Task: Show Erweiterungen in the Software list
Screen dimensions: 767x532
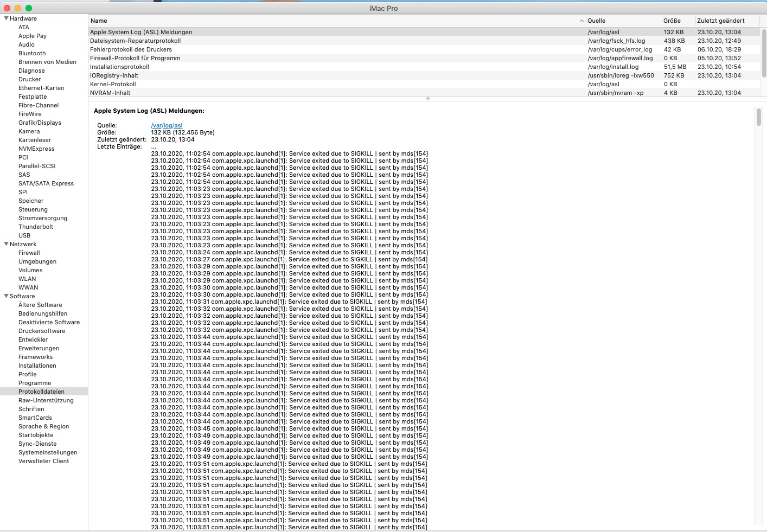Action: (x=39, y=348)
